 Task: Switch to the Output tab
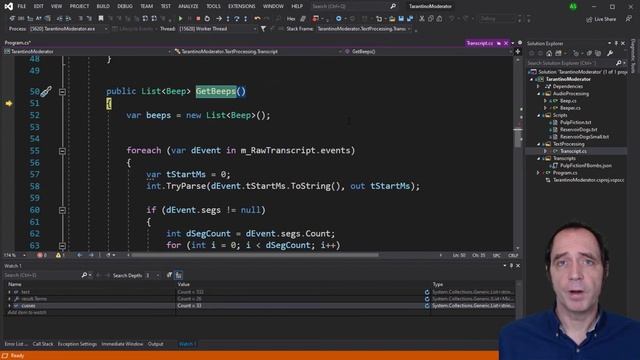coord(156,344)
